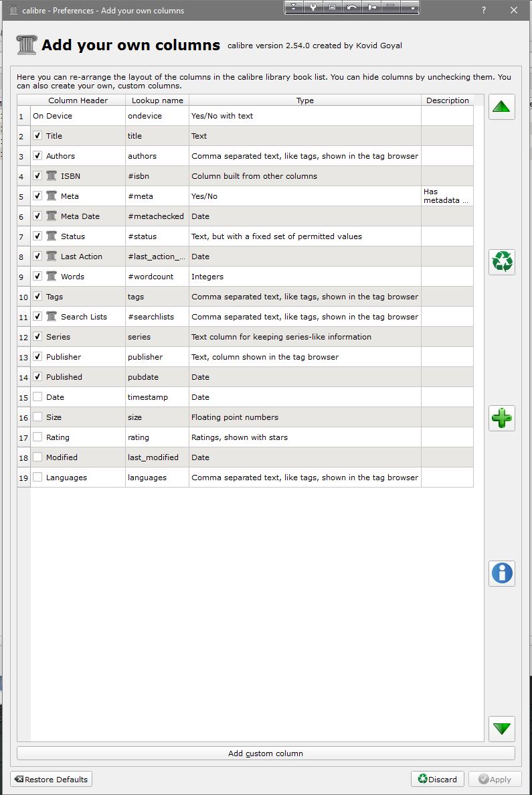Click the horizontal bar icon in floating toolbar
This screenshot has width=532, height=795.
pos(391,7)
